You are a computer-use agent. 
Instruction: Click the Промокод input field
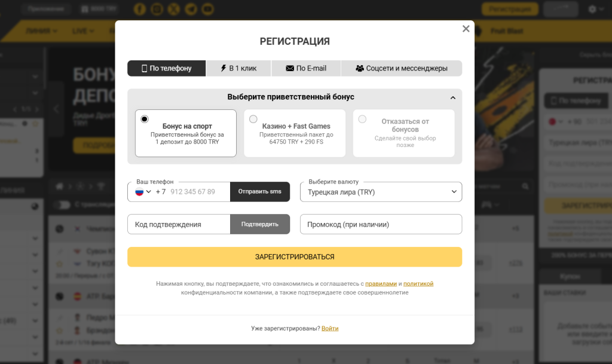pos(381,224)
